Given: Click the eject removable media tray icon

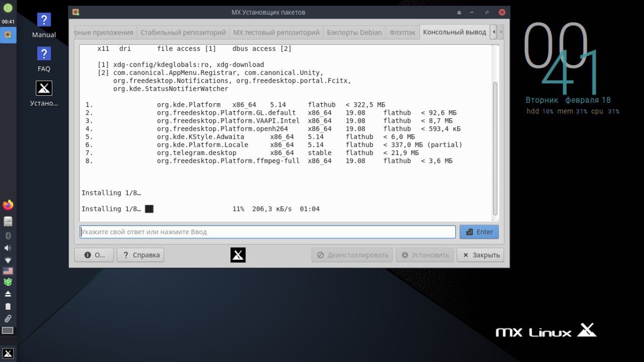Looking at the screenshot, I should (8, 294).
